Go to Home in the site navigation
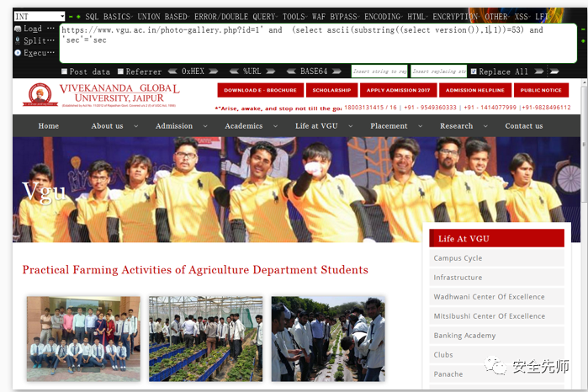The height and width of the screenshot is (392, 588). [x=49, y=126]
